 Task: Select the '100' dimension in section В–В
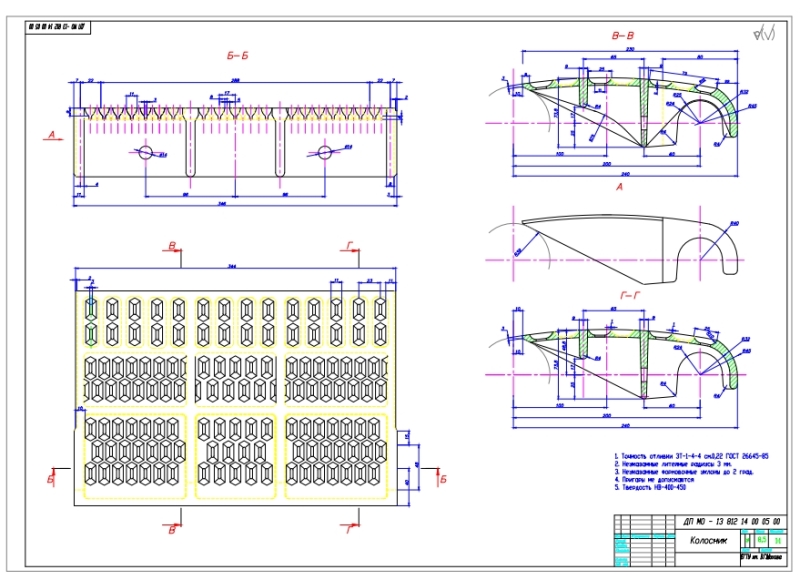tap(560, 154)
